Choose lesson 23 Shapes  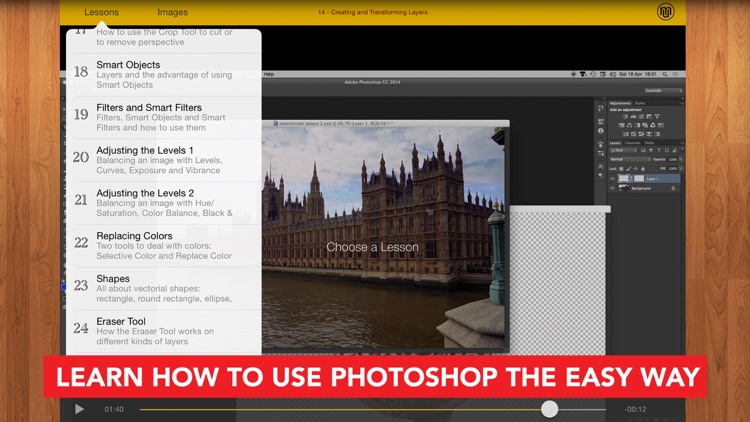tap(164, 288)
